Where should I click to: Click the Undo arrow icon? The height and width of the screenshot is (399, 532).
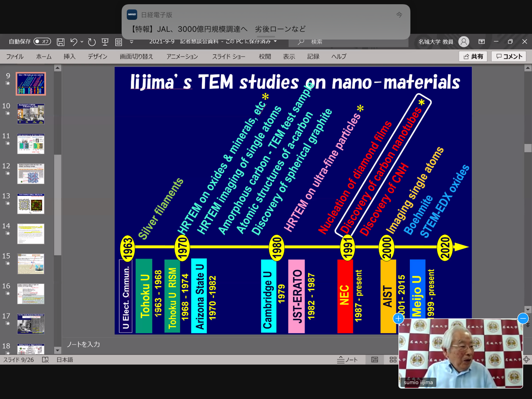[x=74, y=42]
